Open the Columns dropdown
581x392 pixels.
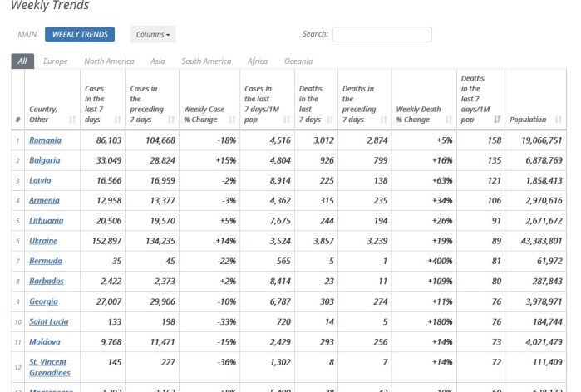click(x=153, y=35)
